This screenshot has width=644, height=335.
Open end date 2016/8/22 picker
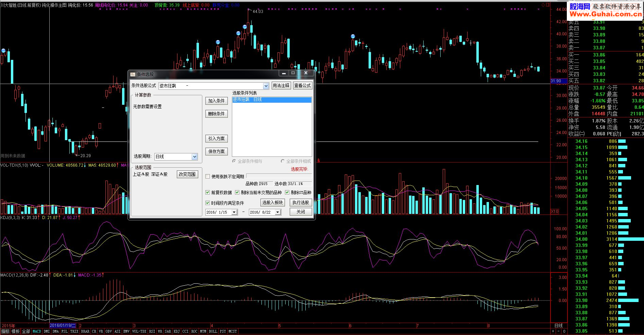(278, 212)
